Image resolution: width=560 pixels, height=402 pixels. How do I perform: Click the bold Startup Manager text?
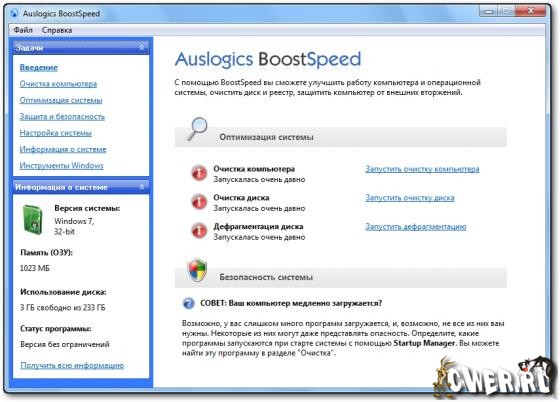coord(424,343)
